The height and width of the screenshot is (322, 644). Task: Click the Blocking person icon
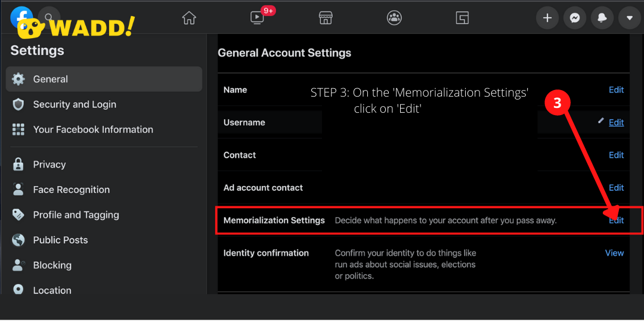coord(18,265)
